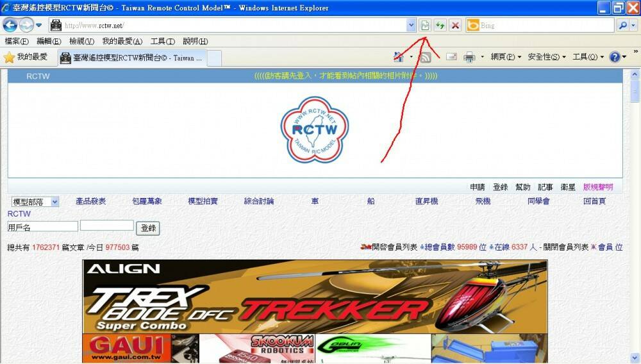Open the 工具(O) command bar dropdown
Image resolution: width=641 pixels, height=364 pixels.
(588, 57)
